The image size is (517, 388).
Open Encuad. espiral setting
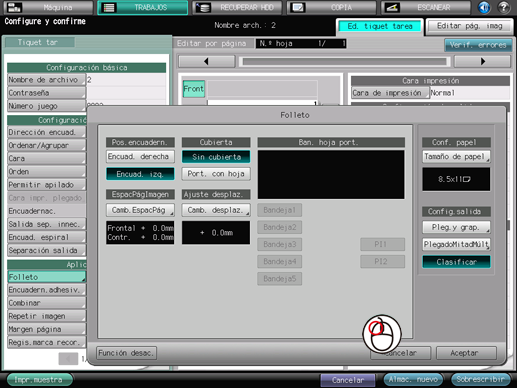pos(46,237)
